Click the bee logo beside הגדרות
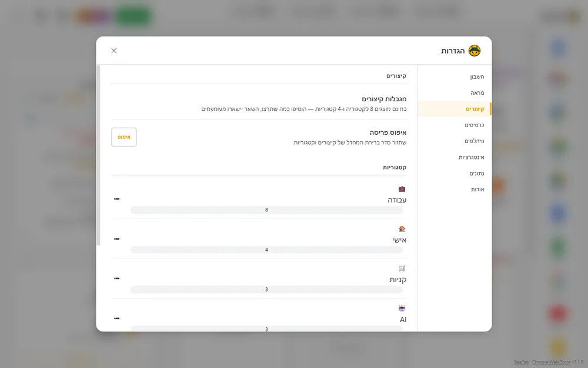The width and height of the screenshot is (588, 368). pyautogui.click(x=475, y=51)
